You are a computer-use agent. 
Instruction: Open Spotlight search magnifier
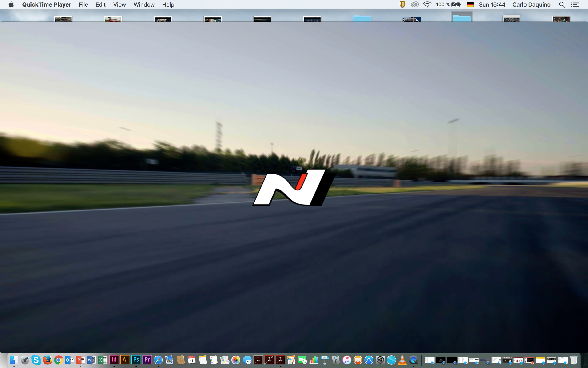pyautogui.click(x=561, y=5)
